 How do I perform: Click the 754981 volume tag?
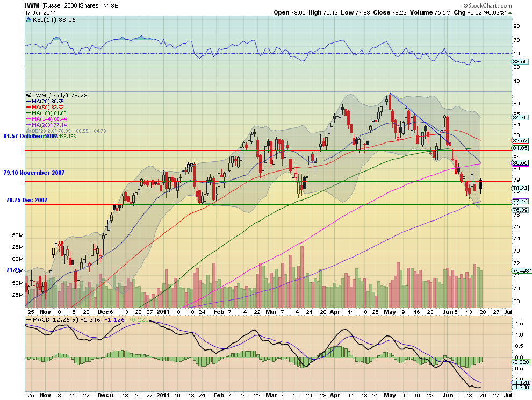coord(522,270)
